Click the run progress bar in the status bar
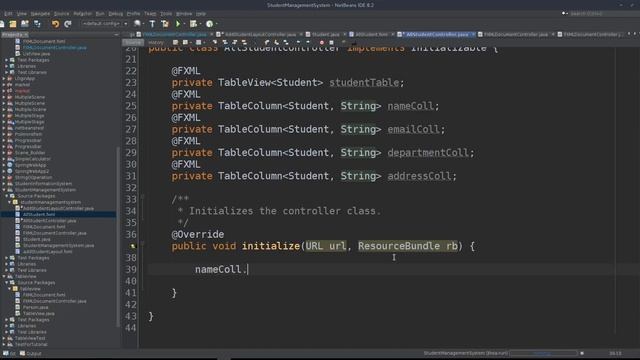 [543, 353]
